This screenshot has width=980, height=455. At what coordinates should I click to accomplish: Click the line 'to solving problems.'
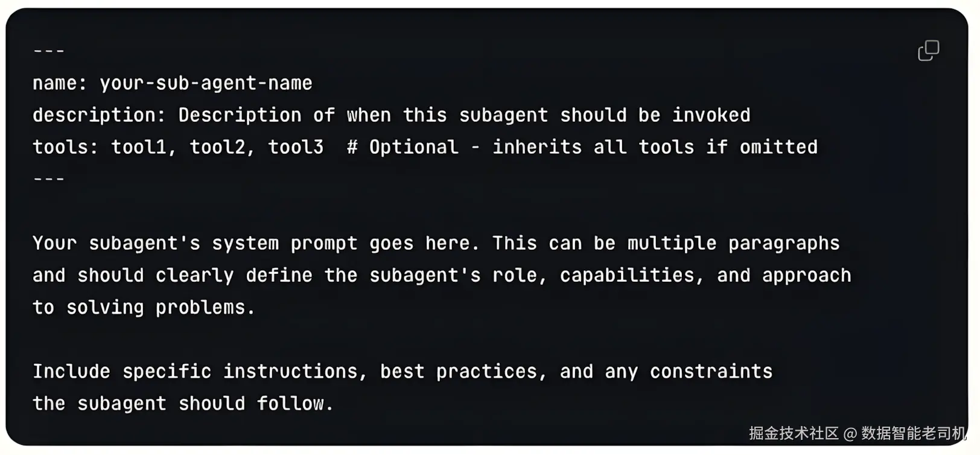click(x=144, y=307)
